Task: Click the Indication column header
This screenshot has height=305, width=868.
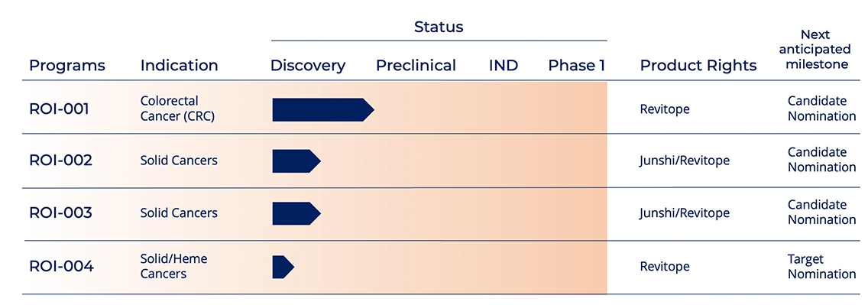Action: (180, 65)
